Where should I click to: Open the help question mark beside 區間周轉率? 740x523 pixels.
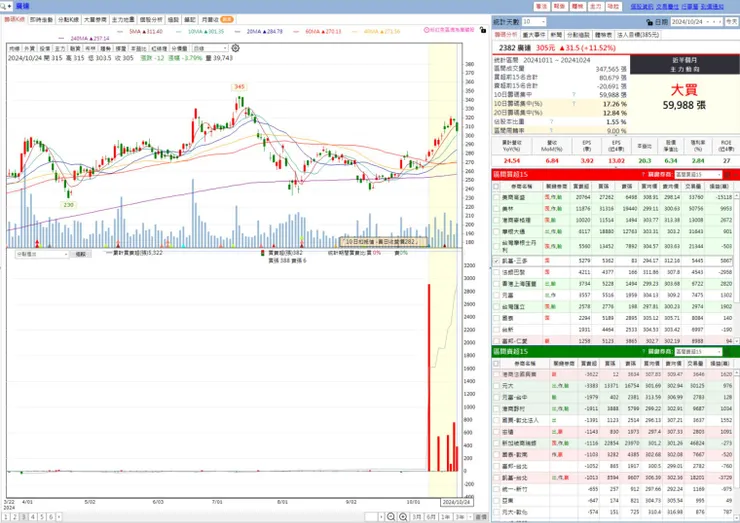pos(552,131)
